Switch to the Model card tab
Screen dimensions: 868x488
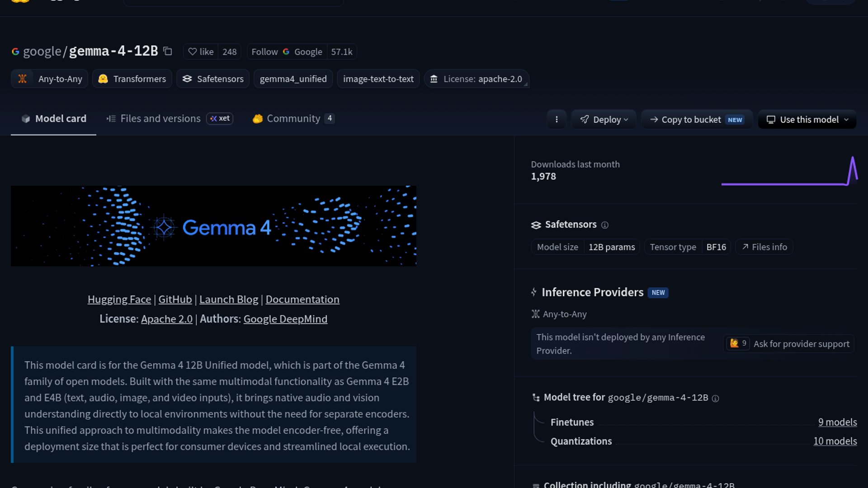click(53, 119)
